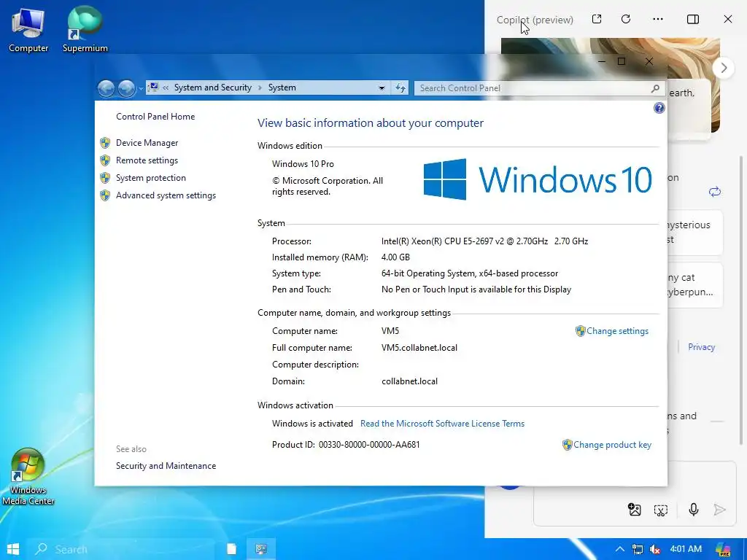Select the System window taskbar button
747x560 pixels.
261,549
